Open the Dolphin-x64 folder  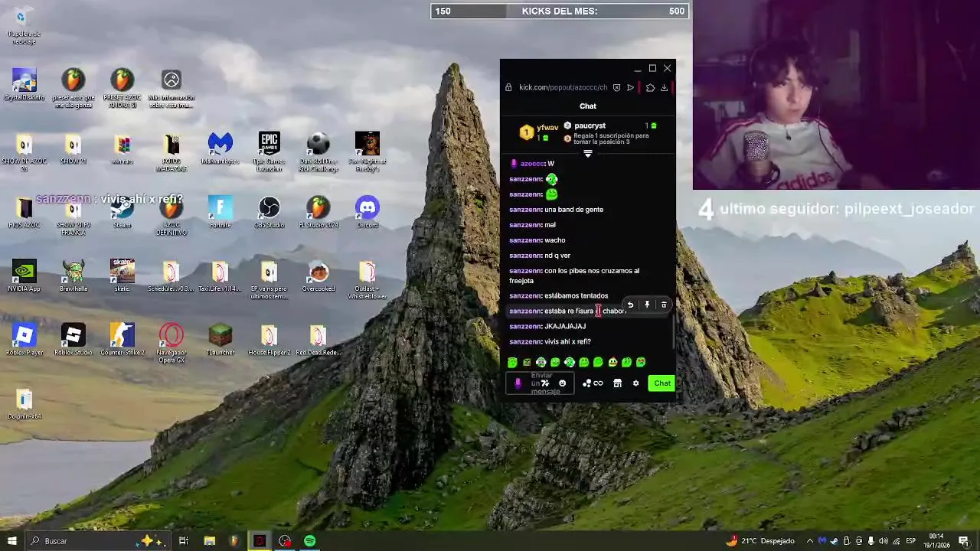click(x=24, y=403)
